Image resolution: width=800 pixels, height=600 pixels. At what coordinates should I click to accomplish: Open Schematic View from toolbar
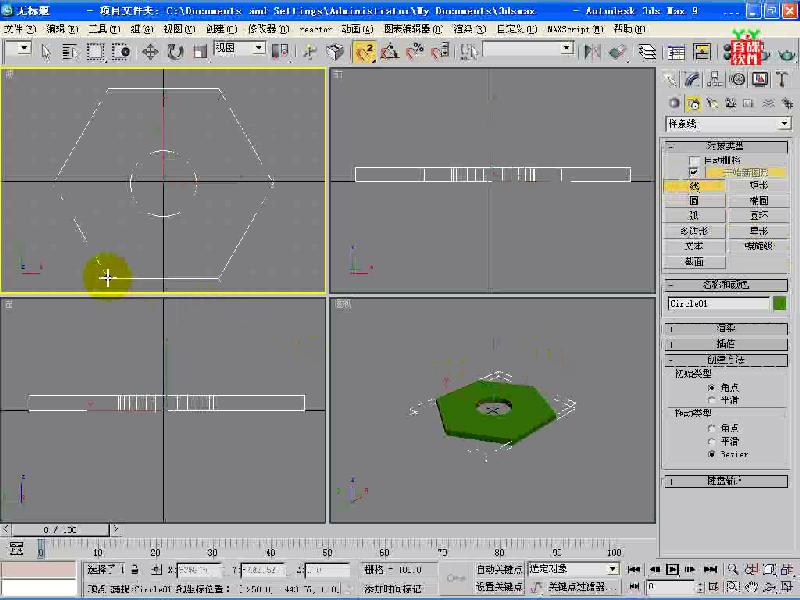702,52
